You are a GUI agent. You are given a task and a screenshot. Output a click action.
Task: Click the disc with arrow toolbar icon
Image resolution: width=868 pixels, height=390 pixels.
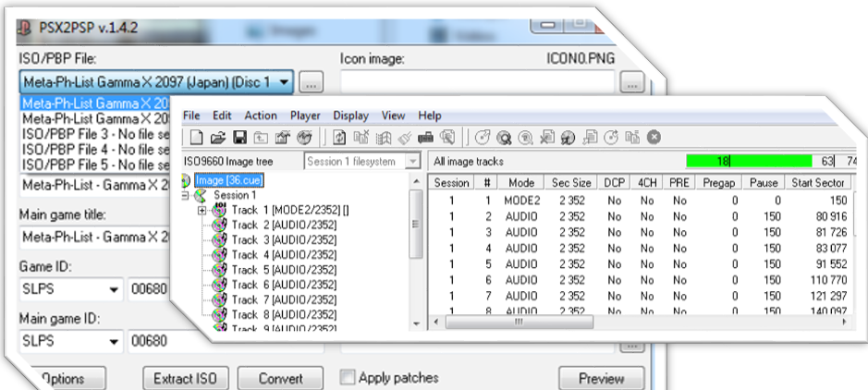coord(483,137)
